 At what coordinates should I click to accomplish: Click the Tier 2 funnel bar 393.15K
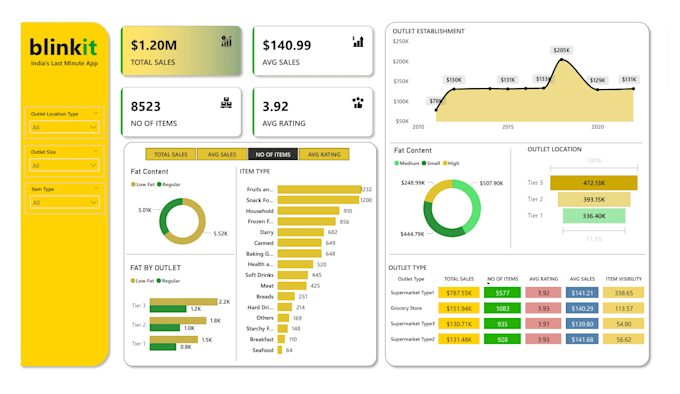[x=594, y=199]
